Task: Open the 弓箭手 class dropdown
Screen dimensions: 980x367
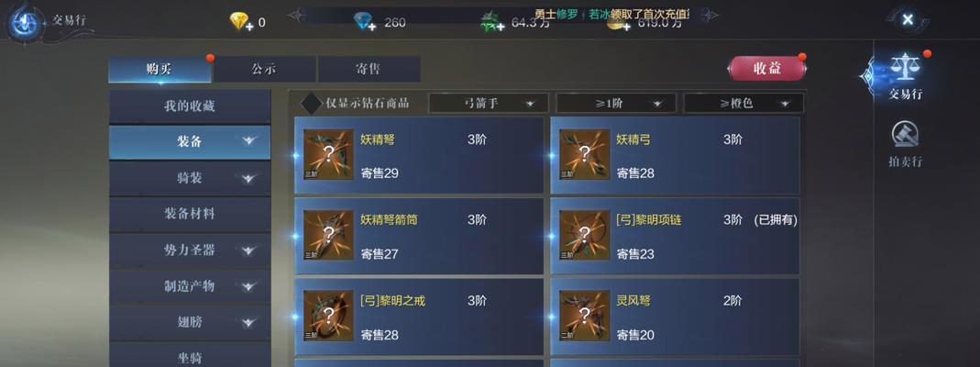Action: click(488, 103)
